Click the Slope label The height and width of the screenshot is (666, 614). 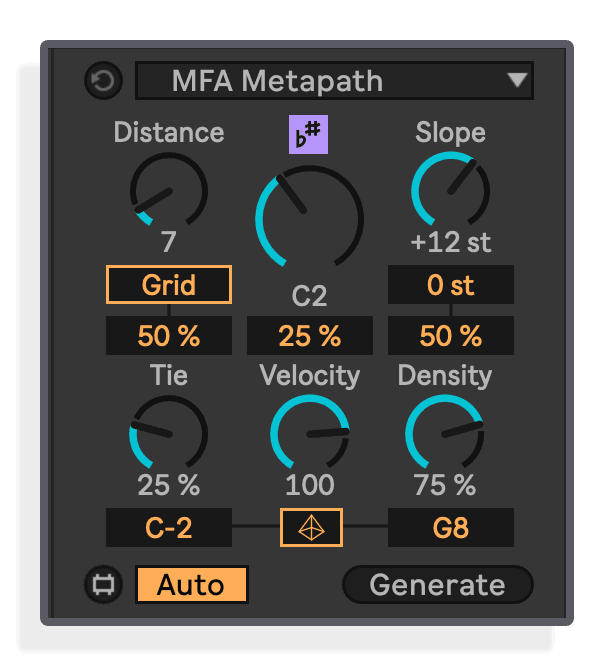click(451, 133)
